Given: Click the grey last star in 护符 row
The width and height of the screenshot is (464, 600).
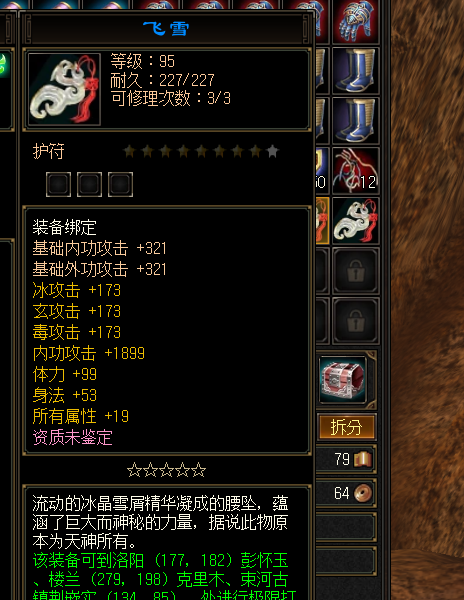Looking at the screenshot, I should pyautogui.click(x=272, y=151).
